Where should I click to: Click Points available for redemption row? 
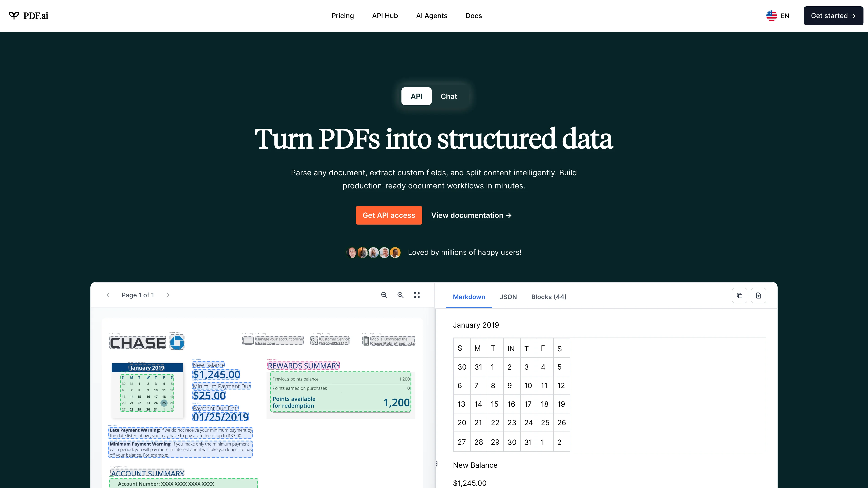click(341, 402)
